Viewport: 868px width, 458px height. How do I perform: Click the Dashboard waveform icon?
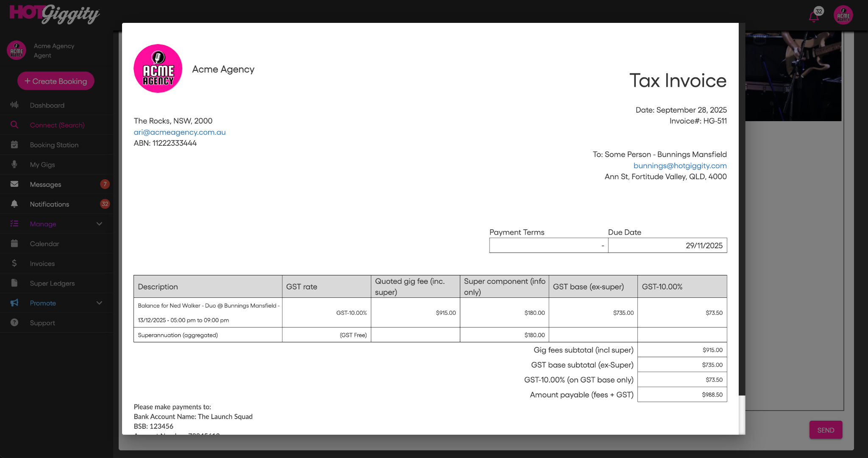[x=14, y=105]
